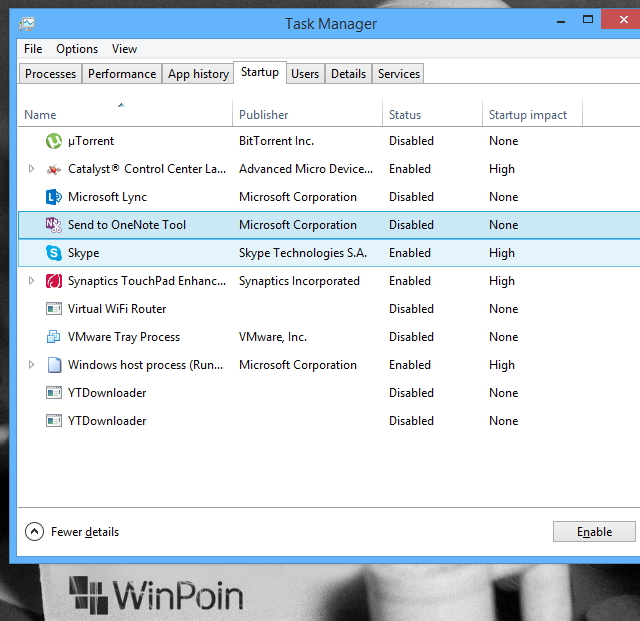The height and width of the screenshot is (621, 640).
Task: Click Advanced Micro Device... publisher cell
Action: [306, 169]
